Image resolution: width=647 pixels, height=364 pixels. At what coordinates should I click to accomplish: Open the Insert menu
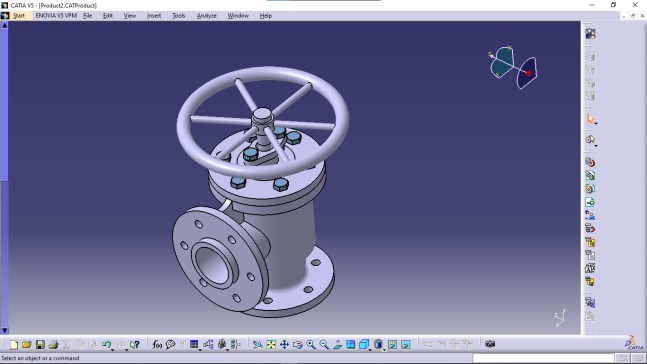(x=154, y=16)
